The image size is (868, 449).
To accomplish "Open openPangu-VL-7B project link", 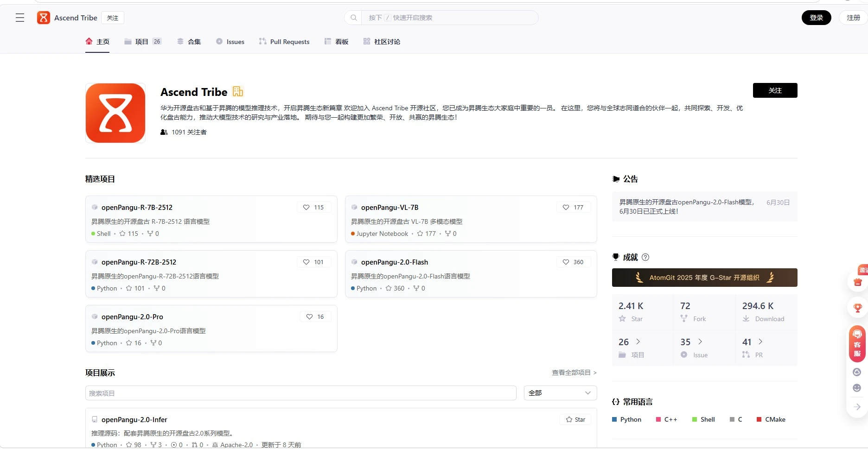I will click(x=389, y=207).
